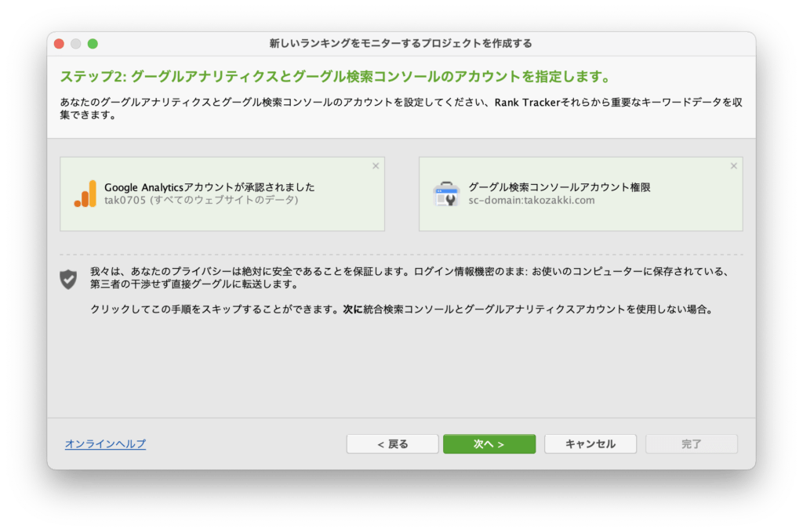Click the disabled 完了 button
The width and height of the screenshot is (803, 532).
[692, 443]
